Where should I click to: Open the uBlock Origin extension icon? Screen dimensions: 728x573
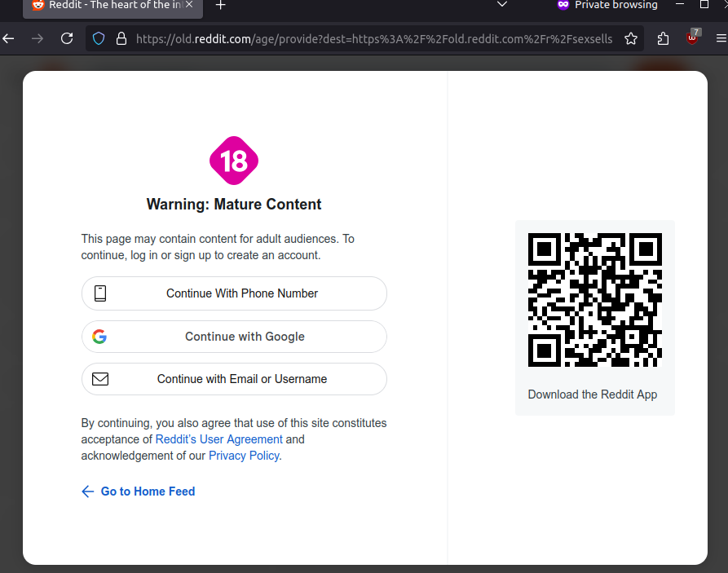pyautogui.click(x=693, y=37)
